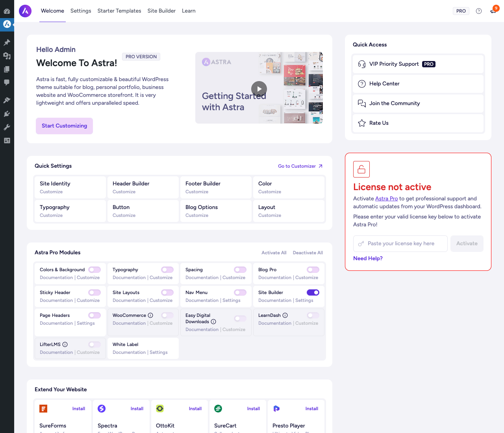This screenshot has height=433, width=504.
Task: Follow the Go to Customizer link
Action: (300, 166)
